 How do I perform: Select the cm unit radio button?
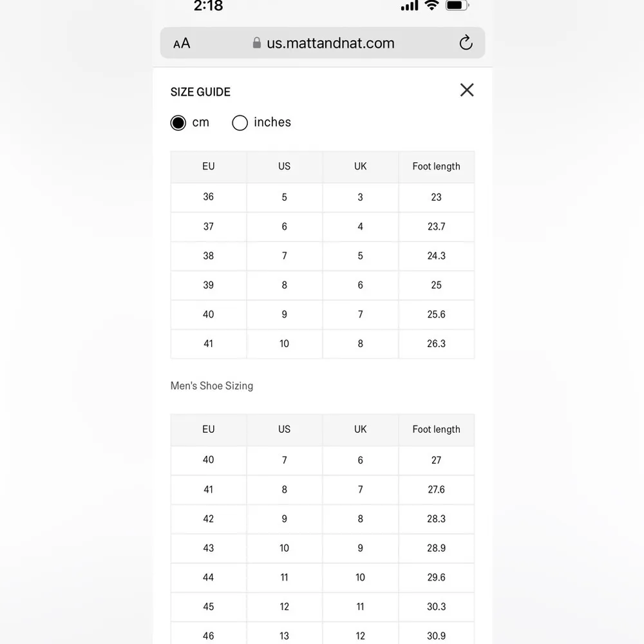[x=178, y=122]
